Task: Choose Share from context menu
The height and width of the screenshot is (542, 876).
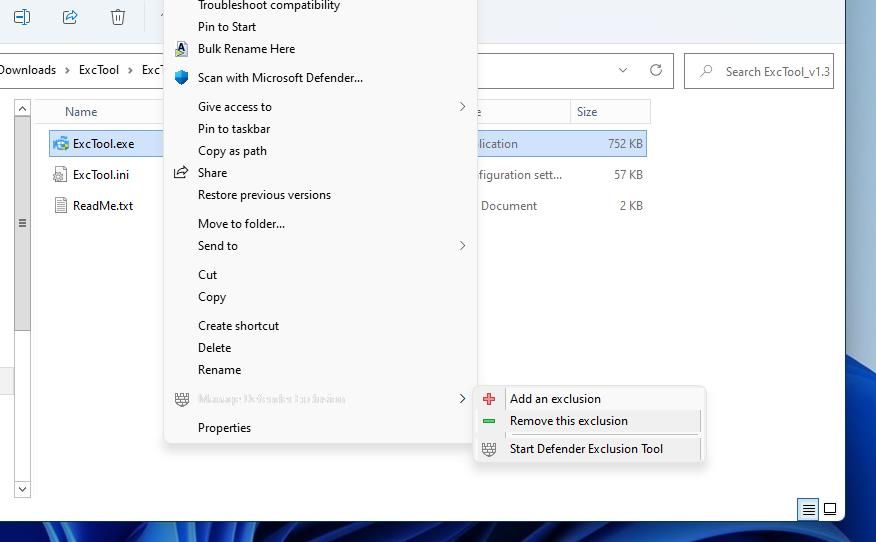Action: [212, 173]
